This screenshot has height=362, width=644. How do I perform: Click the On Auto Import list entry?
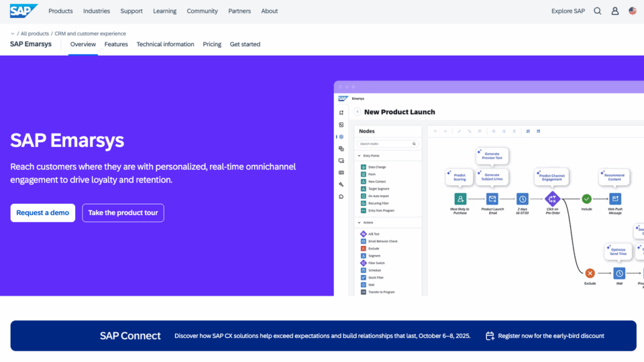[378, 196]
